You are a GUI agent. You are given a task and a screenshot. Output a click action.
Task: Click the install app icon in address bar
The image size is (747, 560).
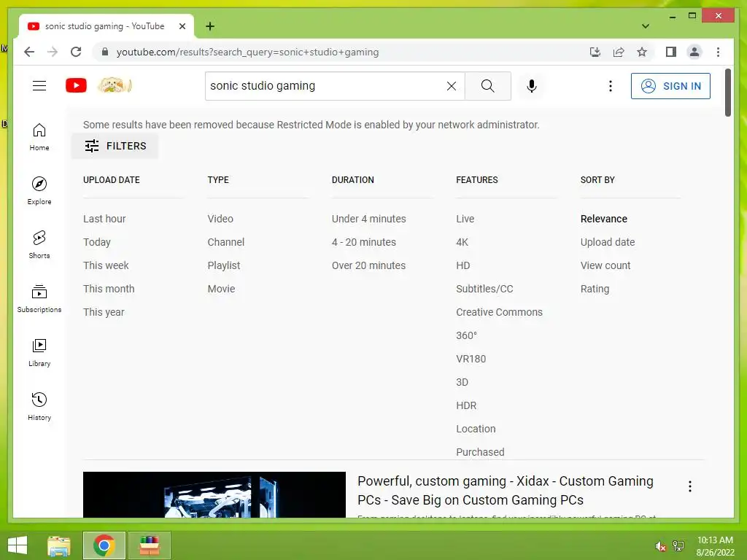[x=595, y=52]
